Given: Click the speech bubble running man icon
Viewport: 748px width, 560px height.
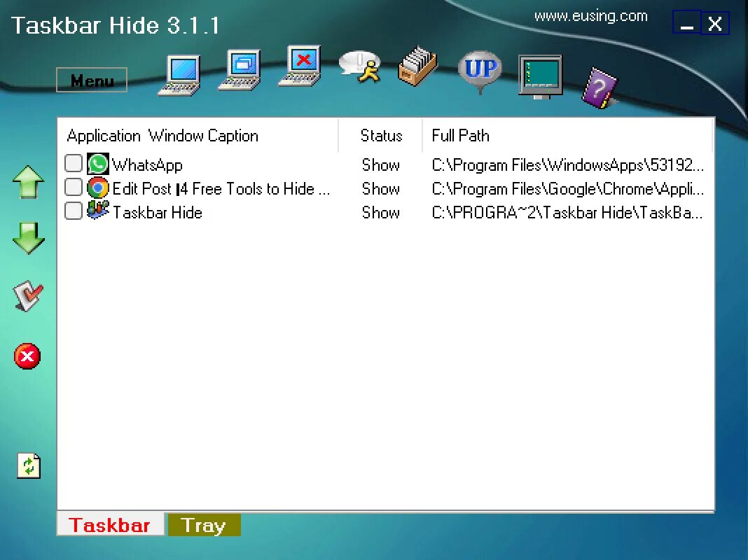Looking at the screenshot, I should [360, 67].
